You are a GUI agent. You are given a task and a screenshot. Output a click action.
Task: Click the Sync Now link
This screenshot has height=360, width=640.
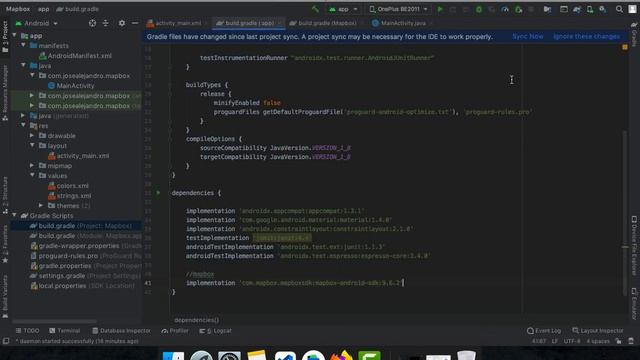coord(527,36)
